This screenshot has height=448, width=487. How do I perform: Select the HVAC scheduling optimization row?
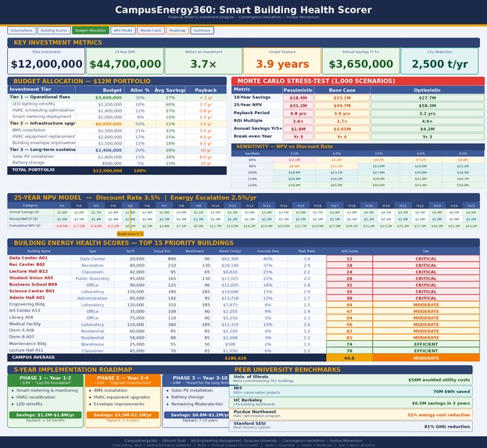[x=116, y=110]
